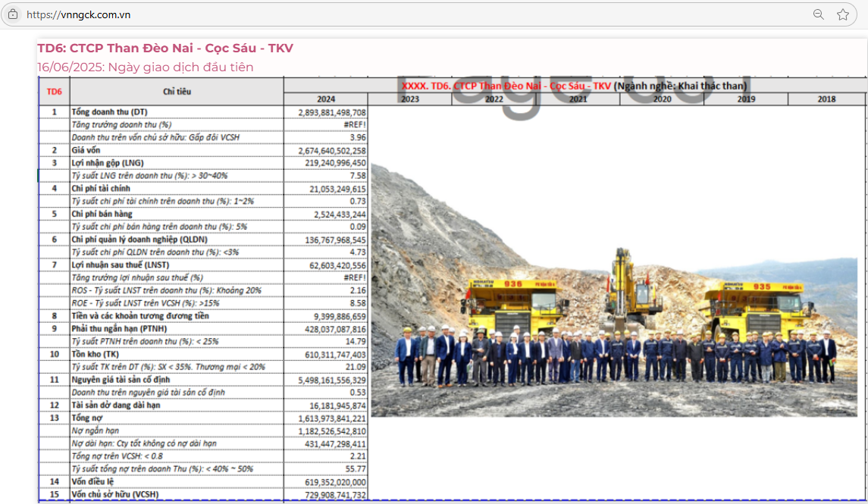Click the site security lock icon
The height and width of the screenshot is (504, 868).
(13, 14)
